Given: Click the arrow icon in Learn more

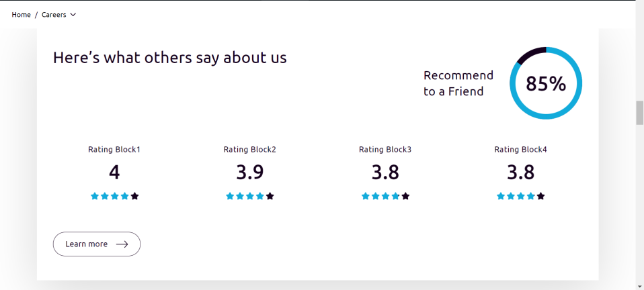Looking at the screenshot, I should point(122,244).
